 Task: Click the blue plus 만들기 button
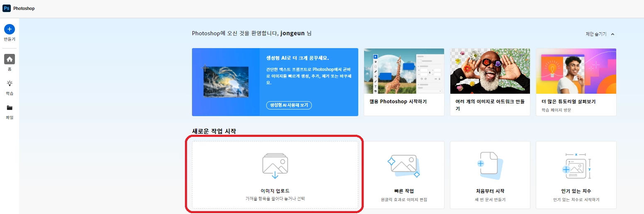point(10,29)
